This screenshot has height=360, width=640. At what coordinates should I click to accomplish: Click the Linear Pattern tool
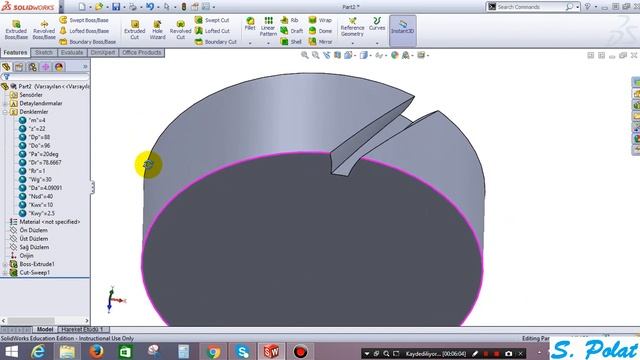(268, 27)
